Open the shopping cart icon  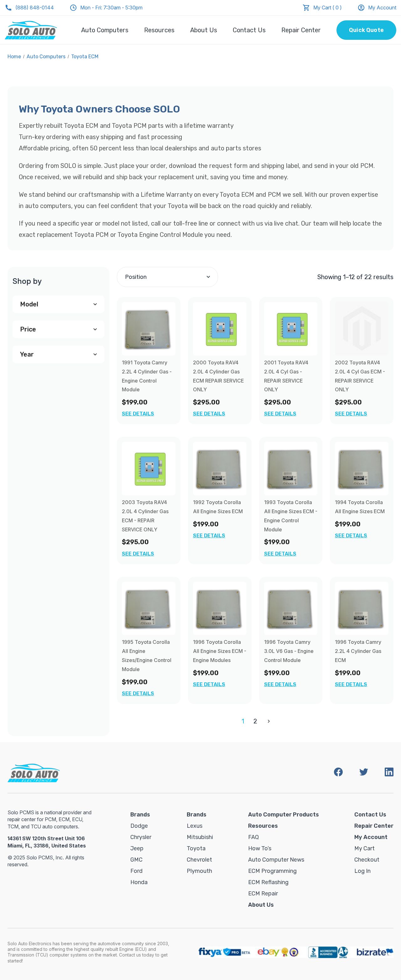pos(306,8)
